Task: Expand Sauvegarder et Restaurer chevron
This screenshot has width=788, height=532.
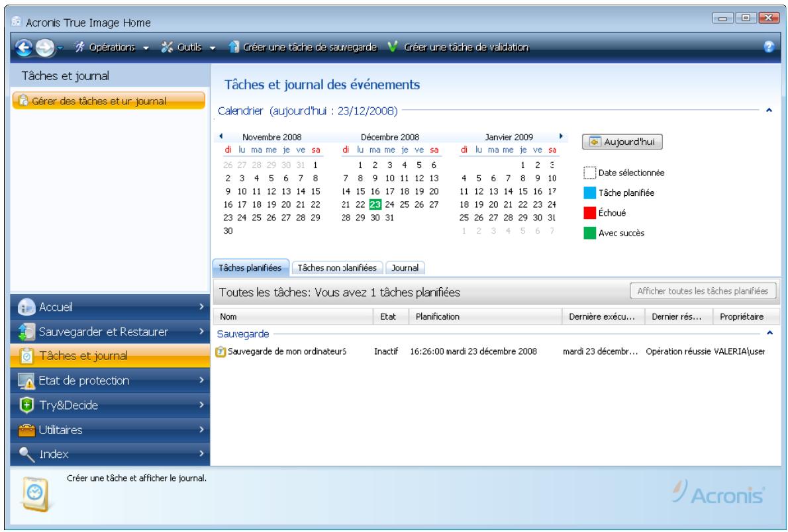Action: point(201,331)
